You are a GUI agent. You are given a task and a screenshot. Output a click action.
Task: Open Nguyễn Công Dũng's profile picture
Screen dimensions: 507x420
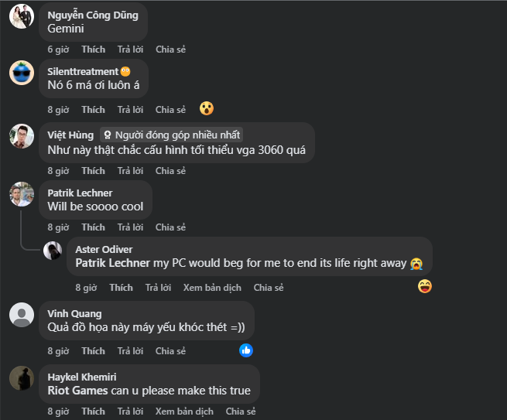(21, 15)
